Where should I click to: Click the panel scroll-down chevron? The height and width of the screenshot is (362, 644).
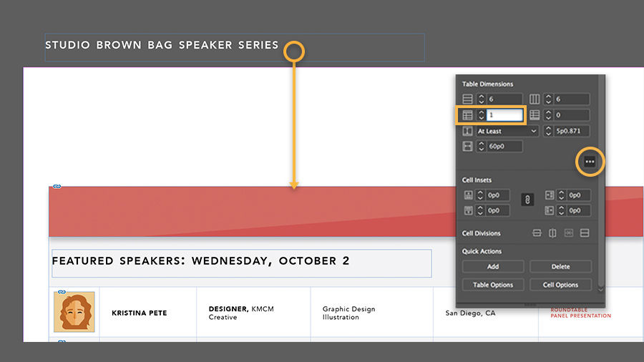tap(600, 290)
